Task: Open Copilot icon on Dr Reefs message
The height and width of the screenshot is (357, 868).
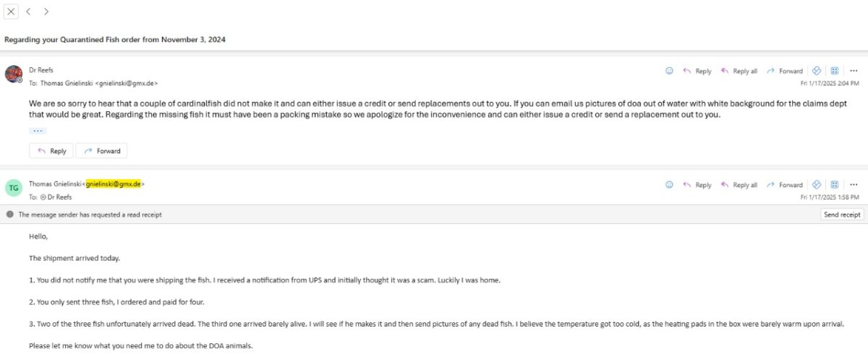Action: point(816,71)
